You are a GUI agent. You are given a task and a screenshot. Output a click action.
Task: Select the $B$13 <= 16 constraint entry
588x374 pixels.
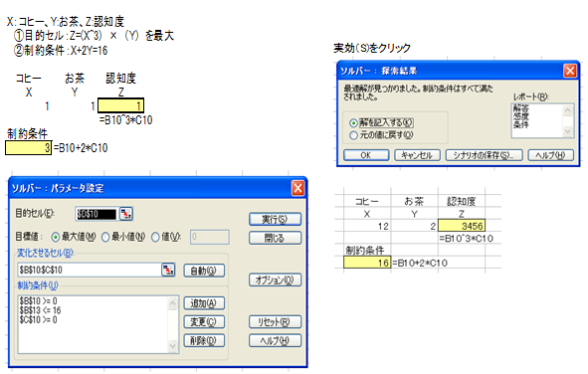click(x=41, y=310)
